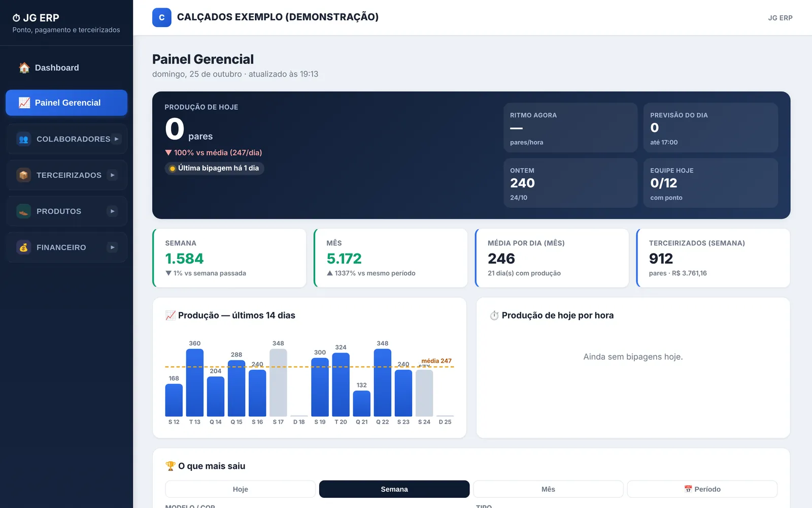Select the Hoje tab
The image size is (812, 508).
click(241, 489)
